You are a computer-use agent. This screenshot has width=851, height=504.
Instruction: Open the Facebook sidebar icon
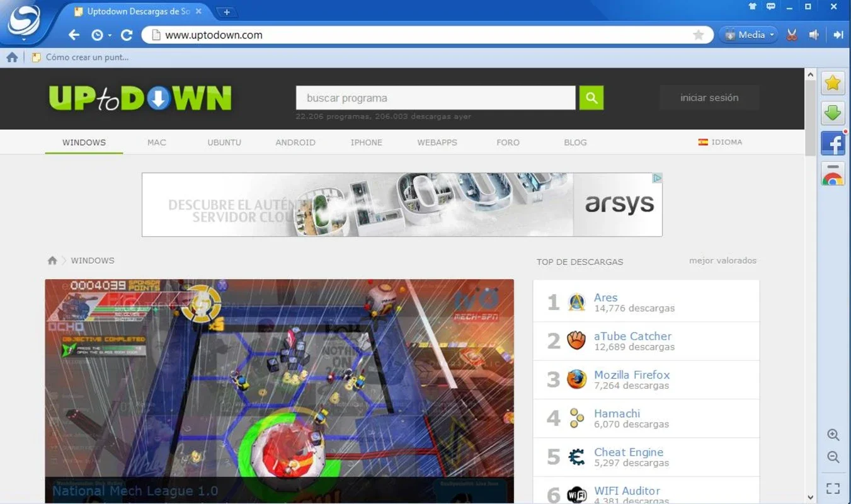tap(832, 144)
